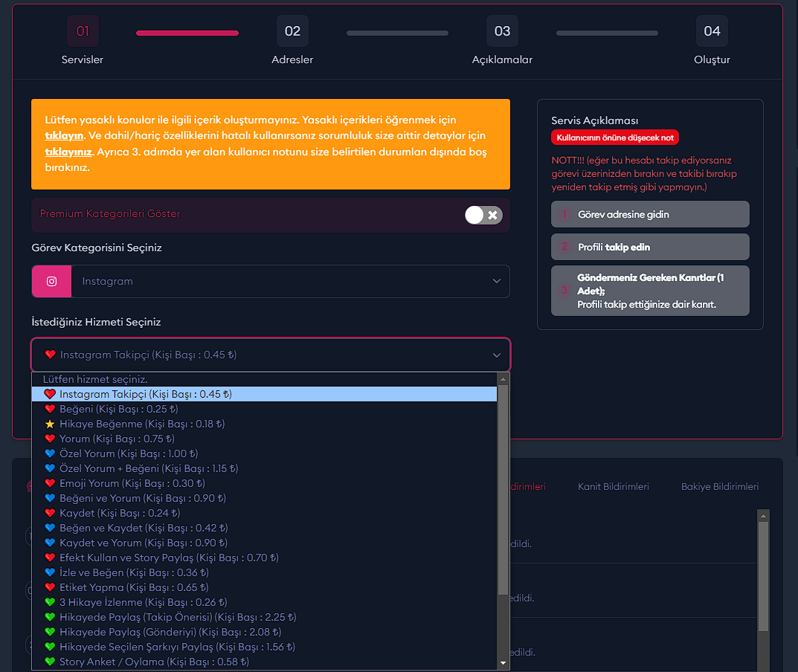Click the Instagram logo icon in category selector
798x672 pixels.
51,281
